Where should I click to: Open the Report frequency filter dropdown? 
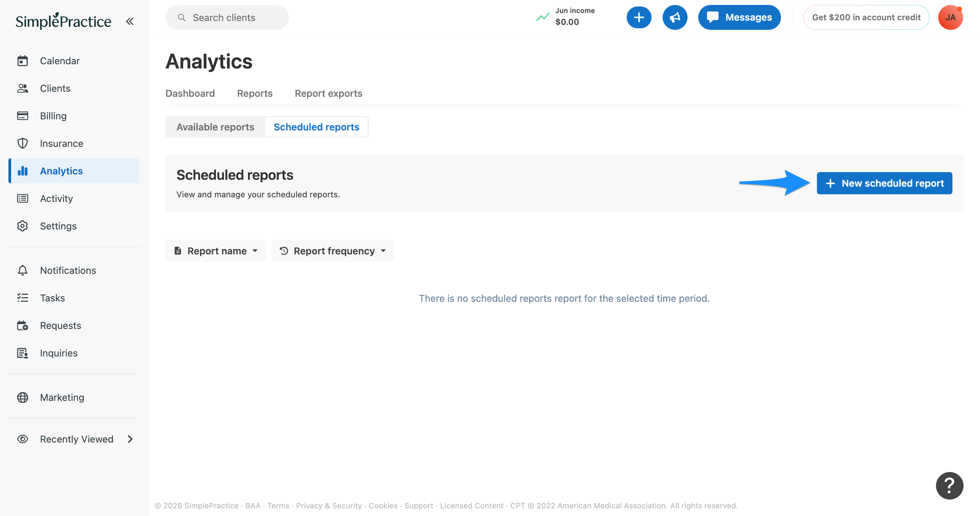coord(333,251)
